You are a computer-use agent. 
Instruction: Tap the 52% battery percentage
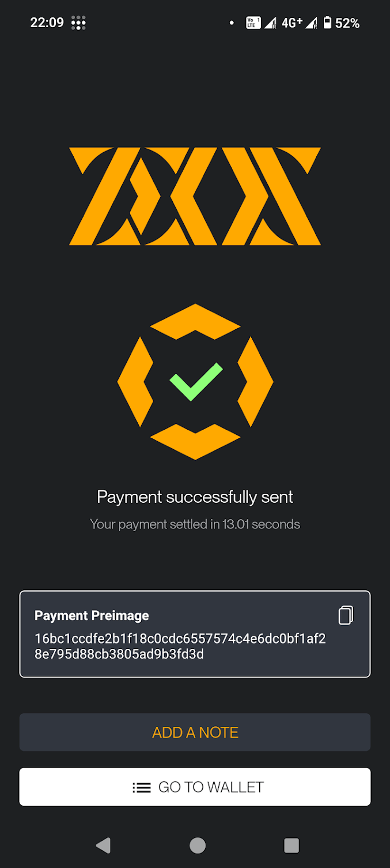(347, 23)
